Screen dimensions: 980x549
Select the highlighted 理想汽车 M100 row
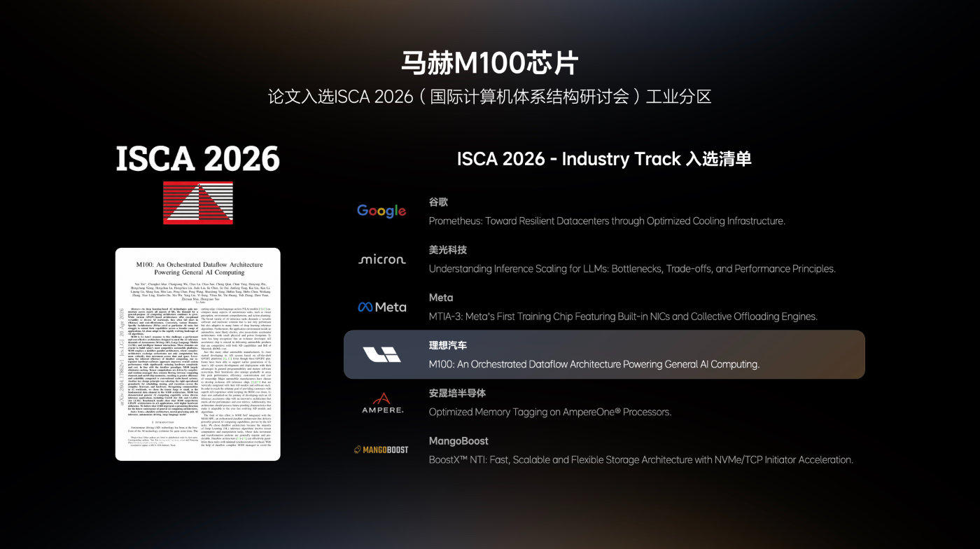coord(604,354)
